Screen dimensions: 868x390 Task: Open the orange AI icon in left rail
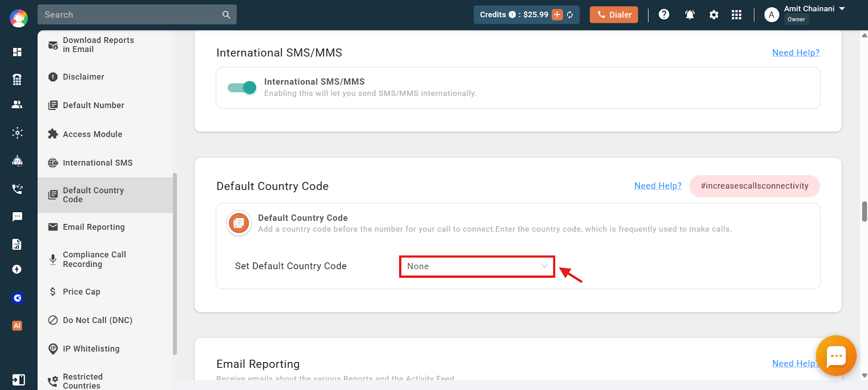[x=17, y=325]
